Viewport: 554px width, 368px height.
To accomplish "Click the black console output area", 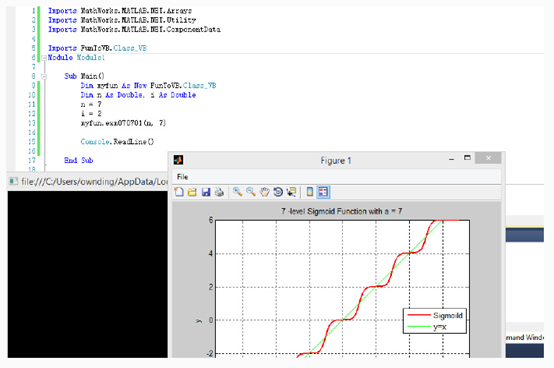I will 88,274.
